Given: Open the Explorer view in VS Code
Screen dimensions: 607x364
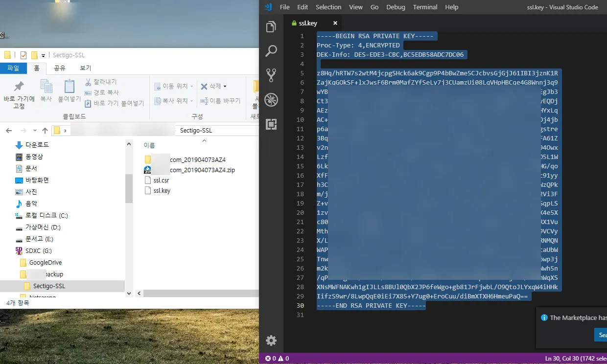Looking at the screenshot, I should click(271, 27).
